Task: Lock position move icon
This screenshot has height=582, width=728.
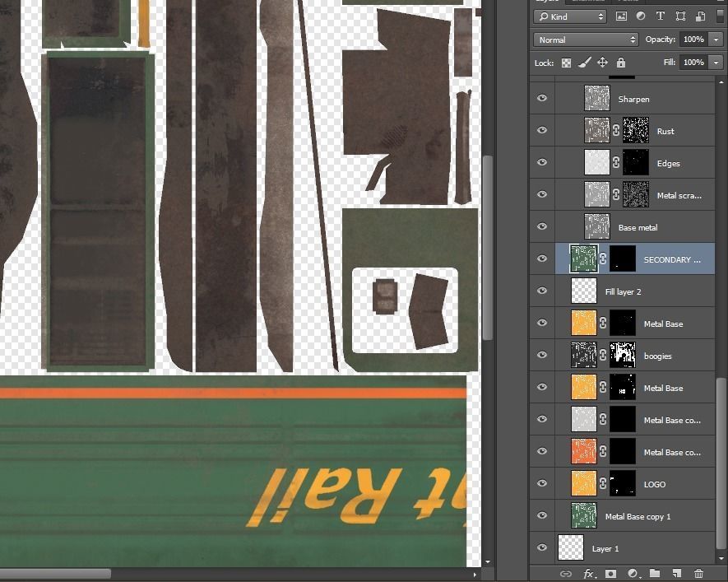Action: tap(603, 63)
